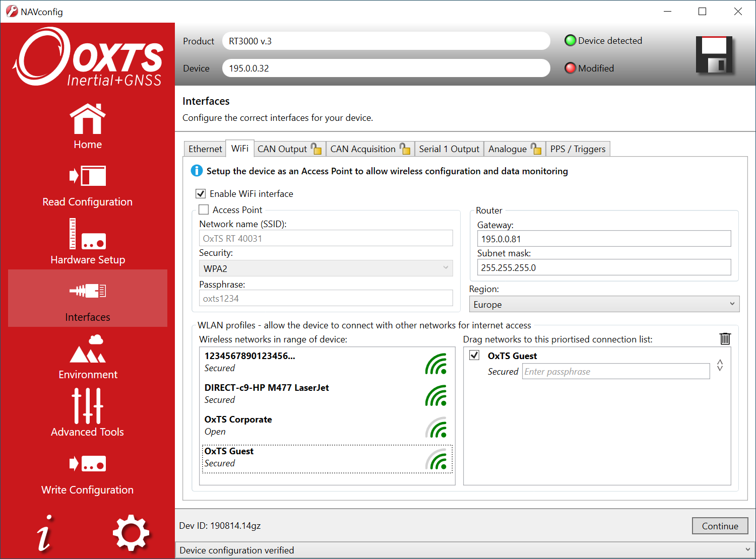The image size is (756, 559).
Task: Open the CAN Output tab
Action: 289,149
